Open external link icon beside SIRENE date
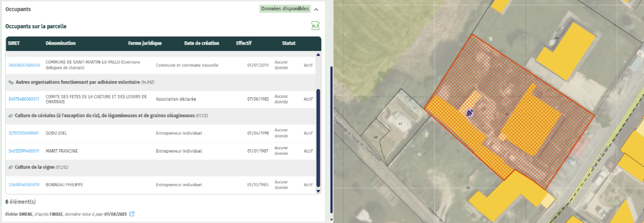The height and width of the screenshot is (223, 644). coord(132,214)
